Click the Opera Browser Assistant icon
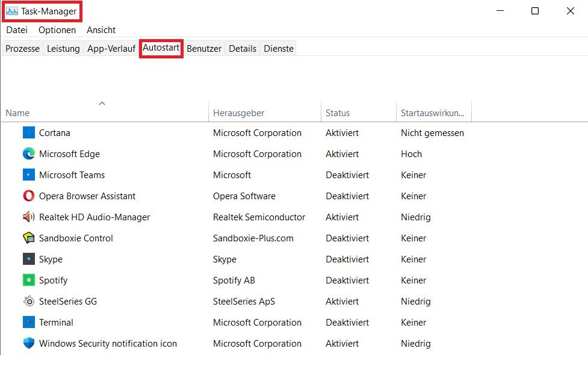This screenshot has height=384, width=588. pyautogui.click(x=29, y=196)
